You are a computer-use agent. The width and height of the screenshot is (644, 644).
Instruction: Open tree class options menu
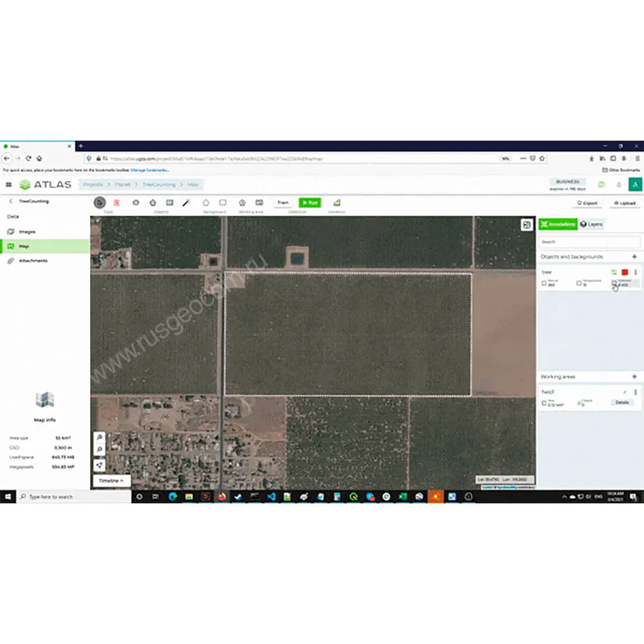click(635, 273)
